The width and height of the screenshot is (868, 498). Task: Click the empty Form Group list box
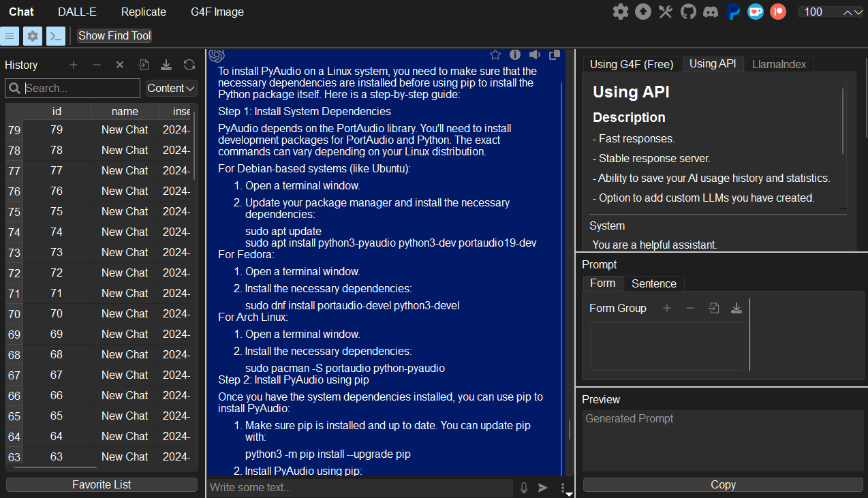pos(667,346)
